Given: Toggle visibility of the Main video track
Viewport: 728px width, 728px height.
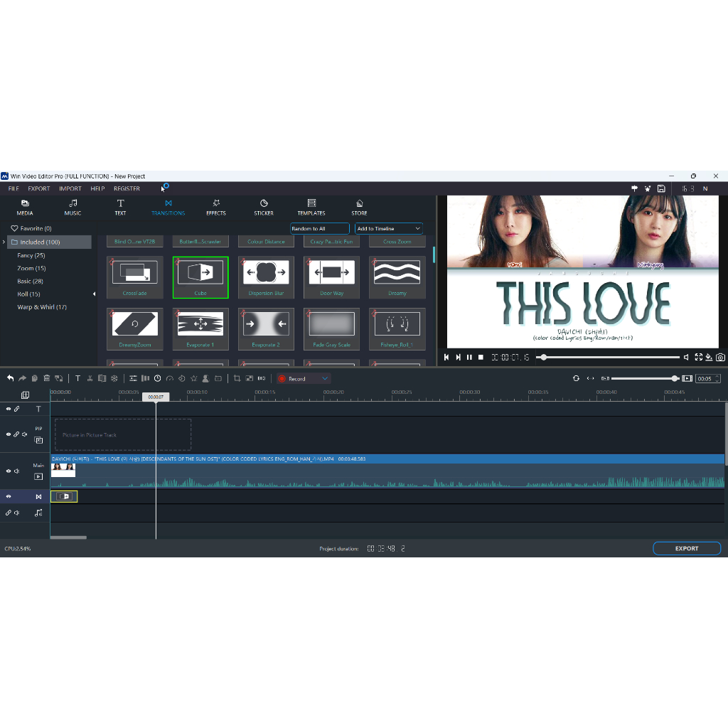Looking at the screenshot, I should (9, 471).
